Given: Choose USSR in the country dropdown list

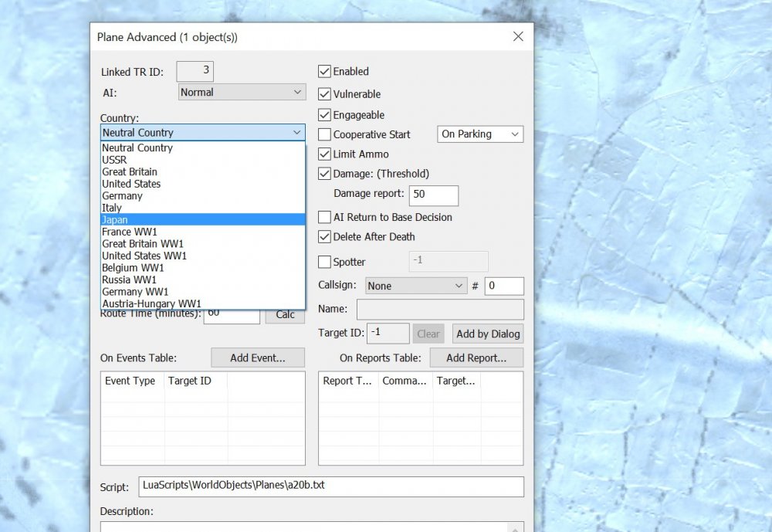Looking at the screenshot, I should [114, 160].
